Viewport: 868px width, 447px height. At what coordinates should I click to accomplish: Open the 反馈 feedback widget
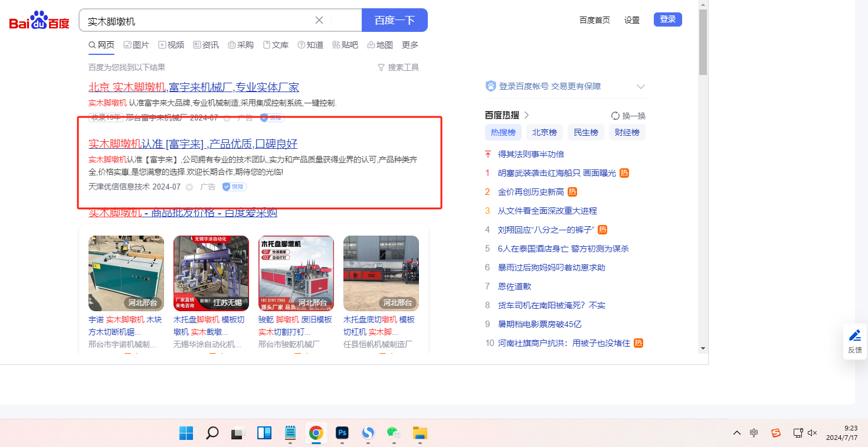point(854,341)
